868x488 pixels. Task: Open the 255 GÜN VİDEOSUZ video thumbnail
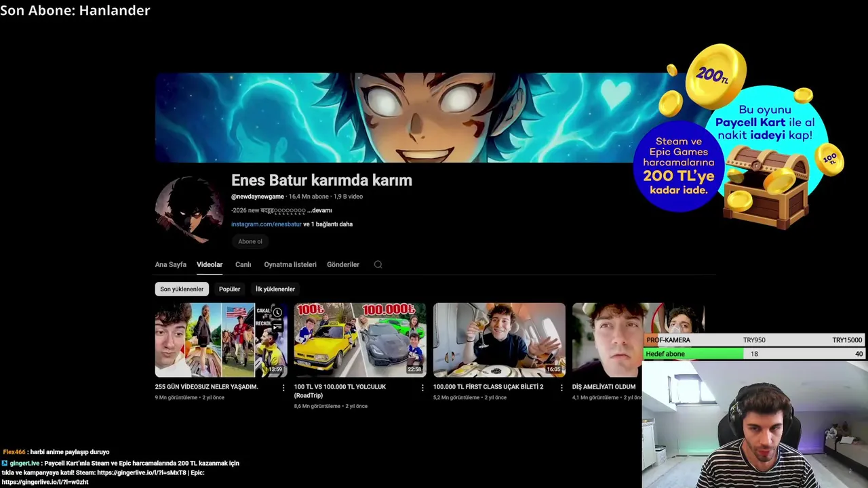(221, 340)
